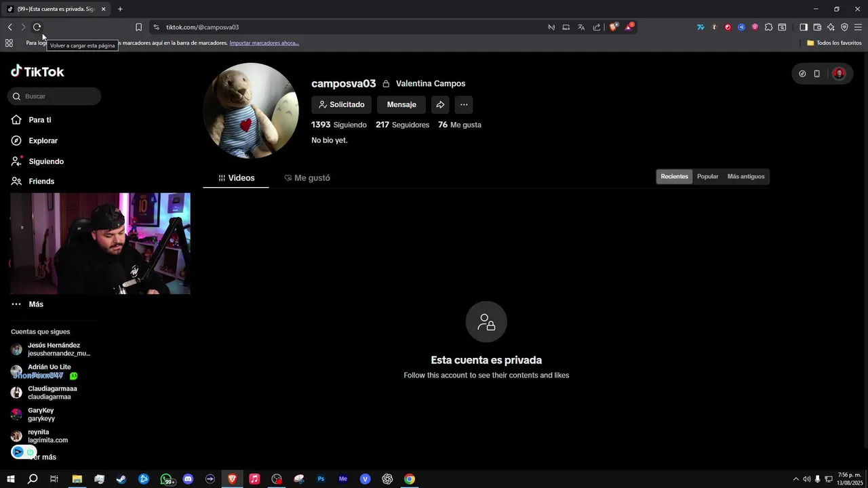Image resolution: width=868 pixels, height=488 pixels.
Task: Open the share profile arrow button
Action: [440, 104]
